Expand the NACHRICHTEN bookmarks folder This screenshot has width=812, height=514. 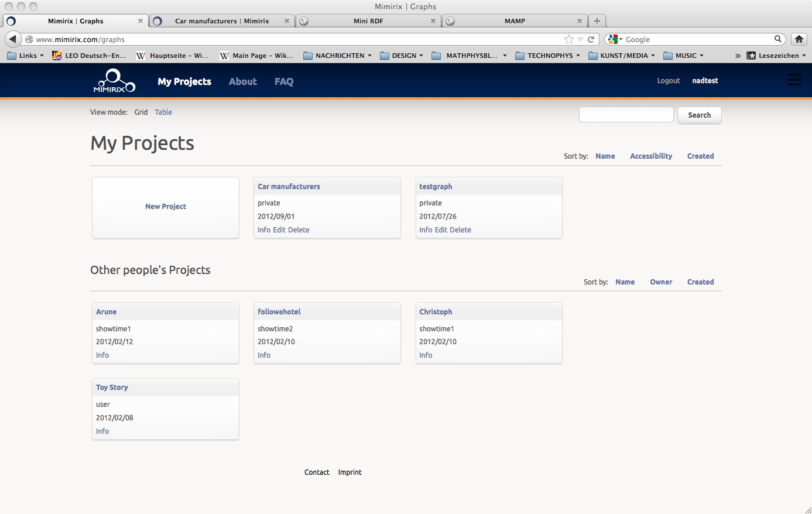338,56
